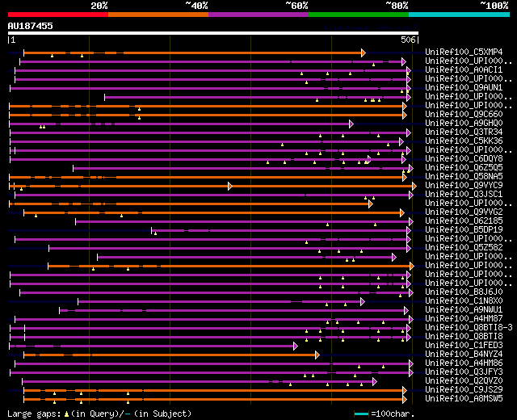Select the UniRef100_C1N8X0 label
The image size is (517, 420).
[x=464, y=301]
